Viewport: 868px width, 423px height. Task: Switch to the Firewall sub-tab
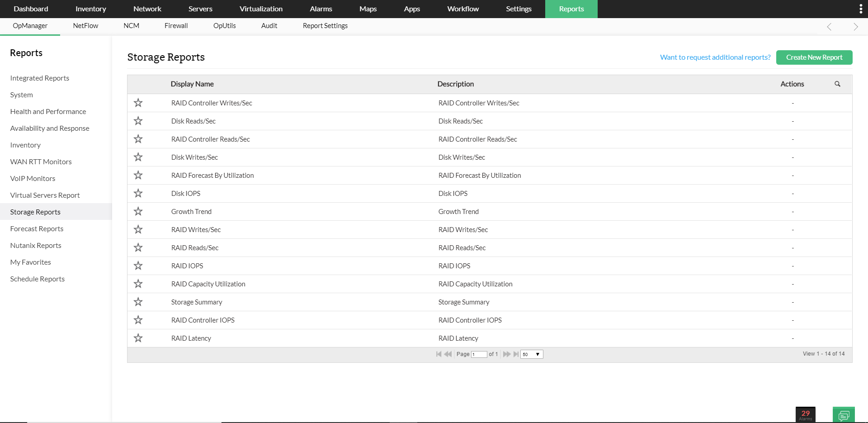176,26
